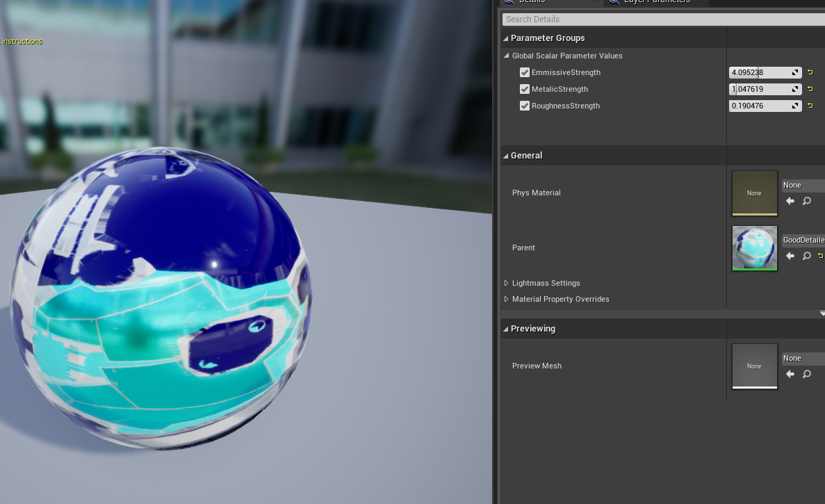Browse to Preview Mesh asset with magnifier
Viewport: 825px width, 504px height.
pos(807,374)
